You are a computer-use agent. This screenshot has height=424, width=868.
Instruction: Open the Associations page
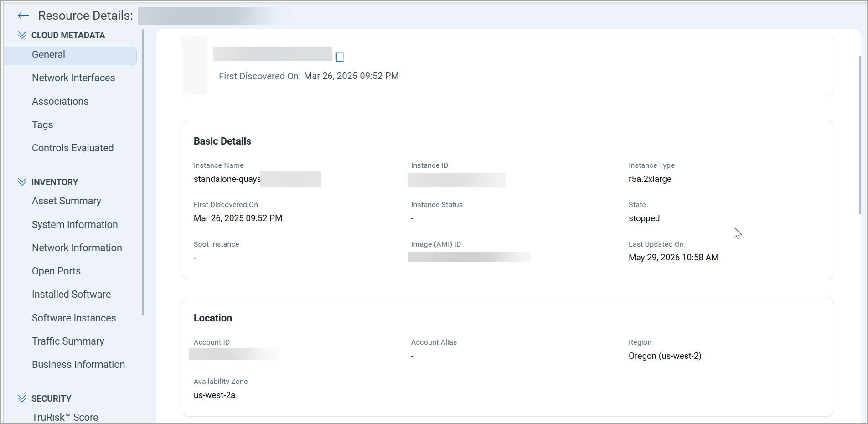60,102
